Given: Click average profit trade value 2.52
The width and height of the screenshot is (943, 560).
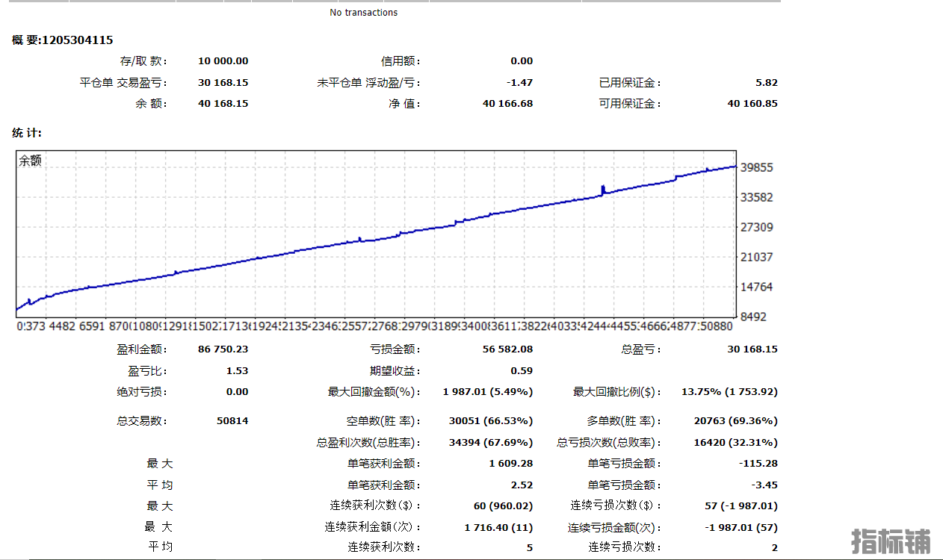Looking at the screenshot, I should (x=522, y=485).
